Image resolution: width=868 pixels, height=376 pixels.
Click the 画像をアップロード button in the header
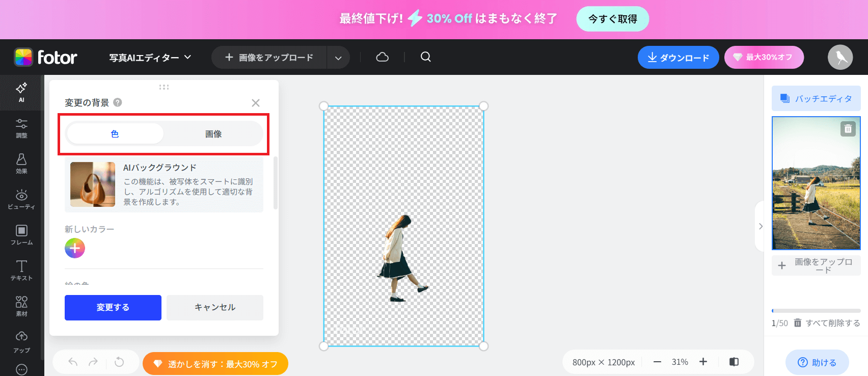coord(269,58)
